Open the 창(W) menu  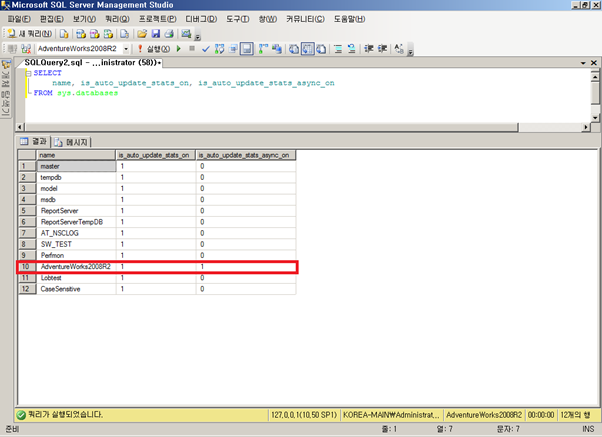point(268,19)
